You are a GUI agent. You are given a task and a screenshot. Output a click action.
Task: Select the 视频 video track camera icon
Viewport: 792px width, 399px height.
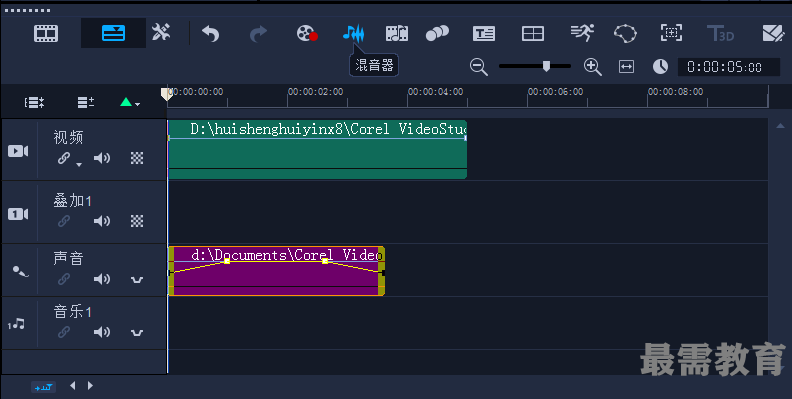pos(18,151)
